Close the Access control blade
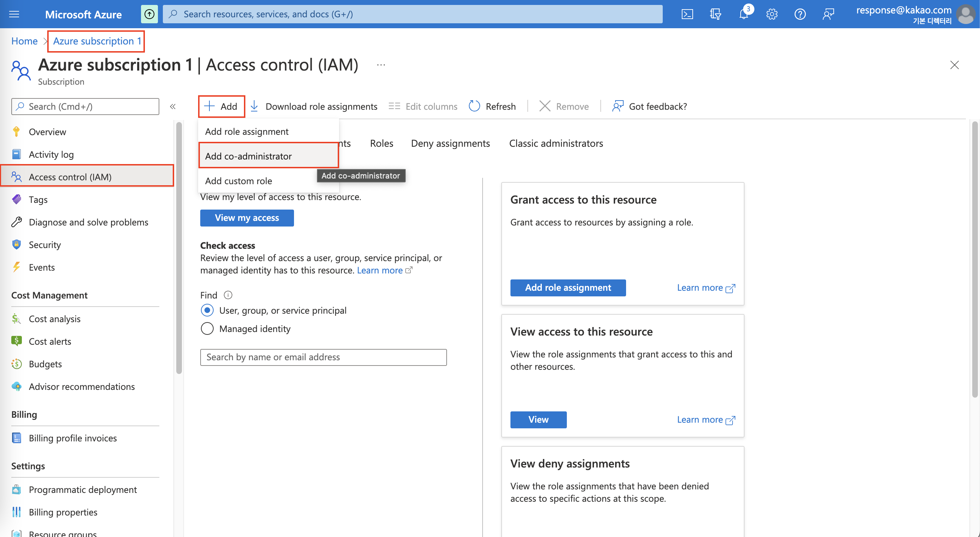The image size is (980, 537). point(954,65)
